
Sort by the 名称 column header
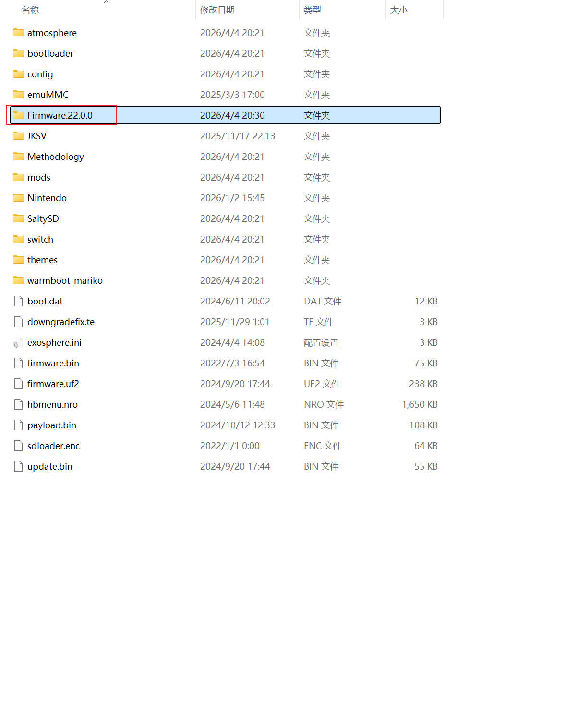point(30,10)
